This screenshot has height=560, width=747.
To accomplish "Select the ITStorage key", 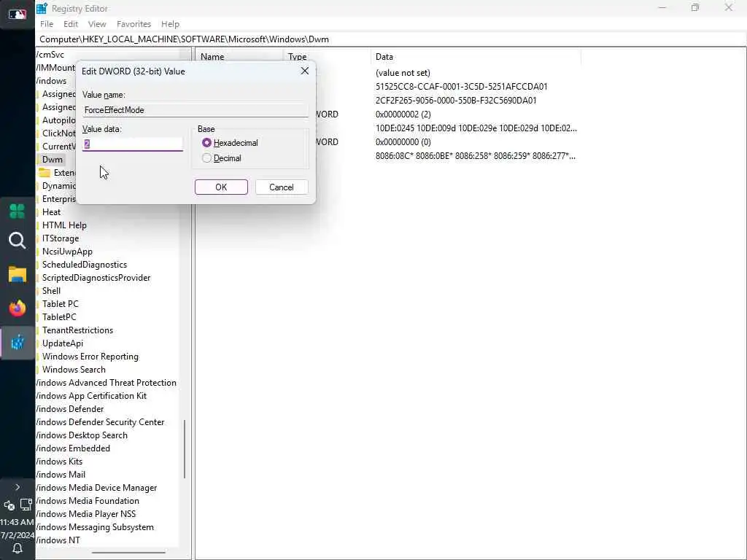I will (x=61, y=238).
